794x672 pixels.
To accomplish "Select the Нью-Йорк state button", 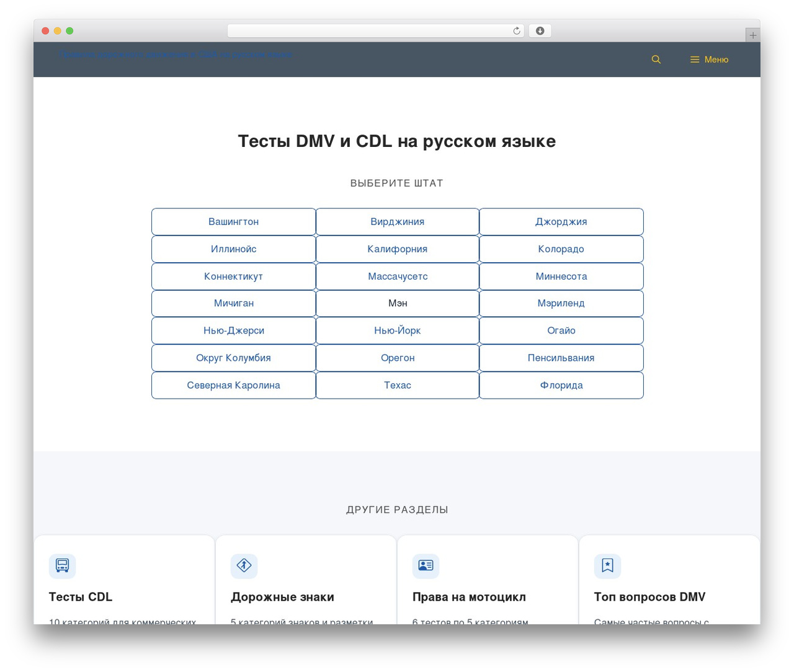I will (398, 330).
